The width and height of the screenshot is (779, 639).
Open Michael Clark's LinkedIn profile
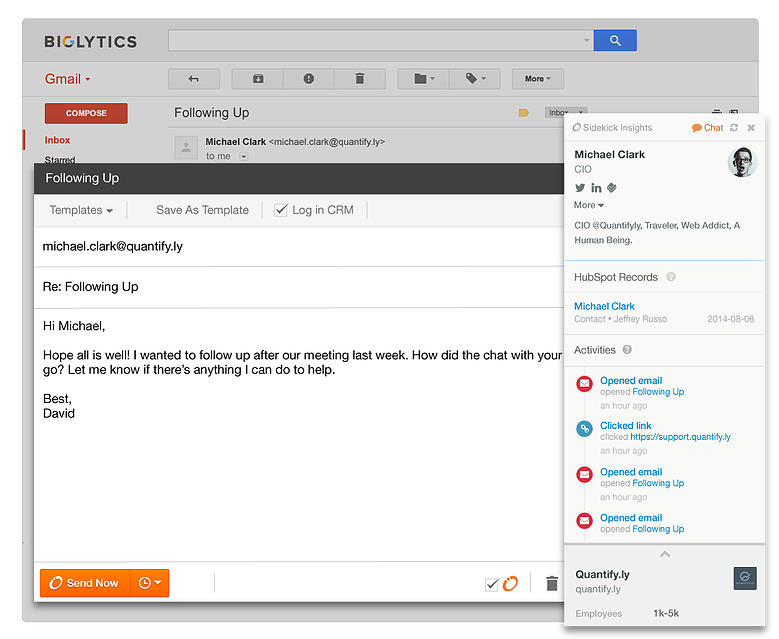[596, 188]
